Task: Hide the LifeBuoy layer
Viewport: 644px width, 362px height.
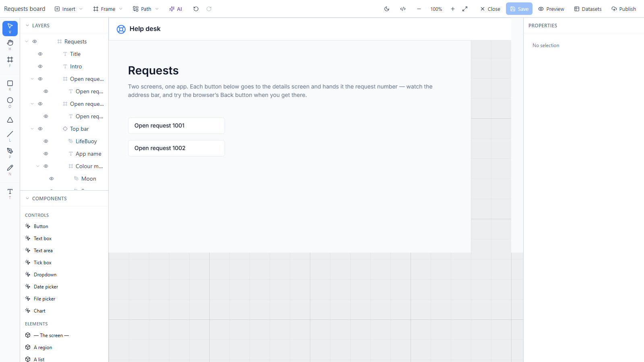Action: pyautogui.click(x=46, y=141)
